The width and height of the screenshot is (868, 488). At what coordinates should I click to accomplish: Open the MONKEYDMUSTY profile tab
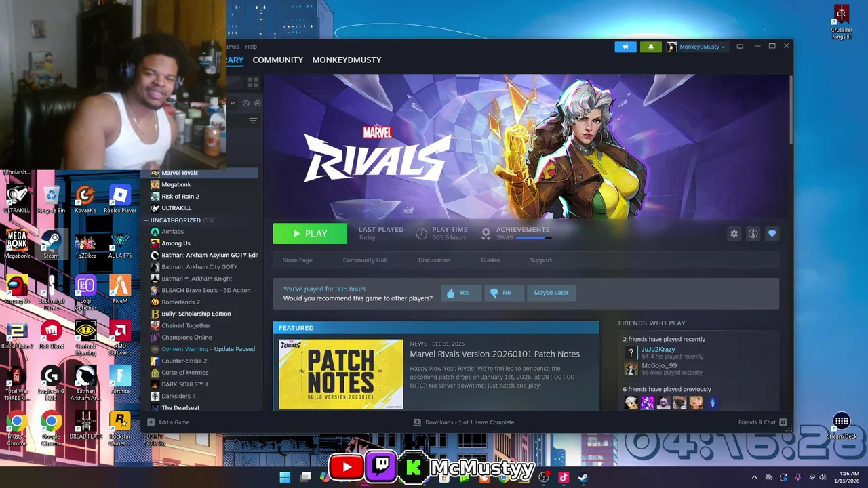(x=347, y=60)
